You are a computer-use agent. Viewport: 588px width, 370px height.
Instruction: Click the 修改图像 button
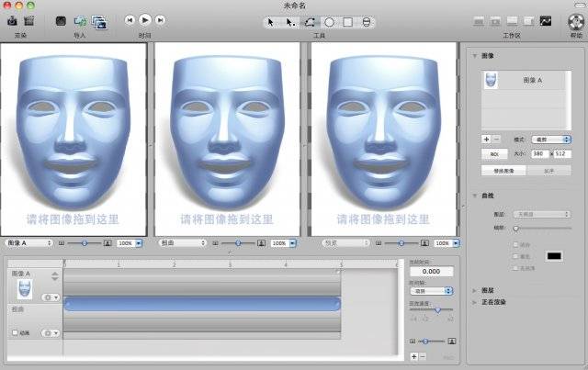[504, 171]
